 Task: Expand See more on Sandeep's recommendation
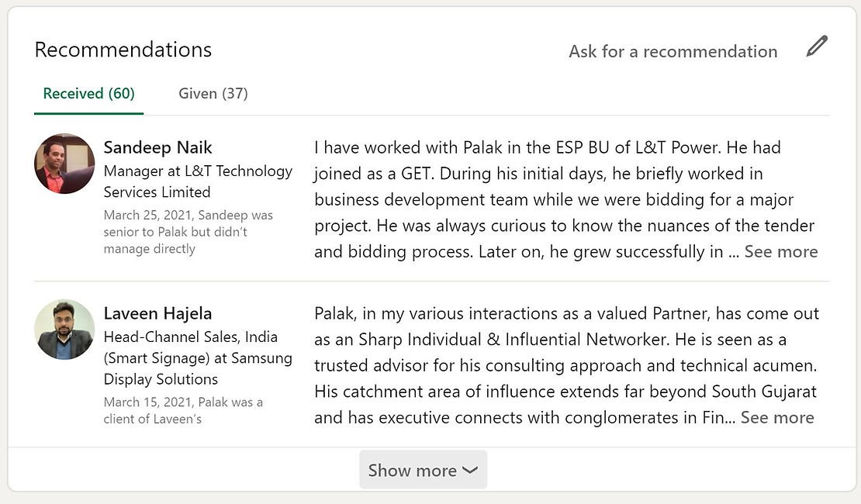tap(780, 252)
